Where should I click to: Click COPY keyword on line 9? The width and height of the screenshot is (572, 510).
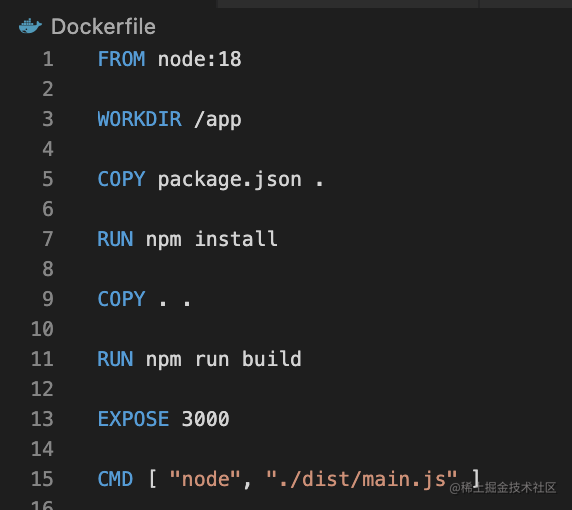pos(121,299)
